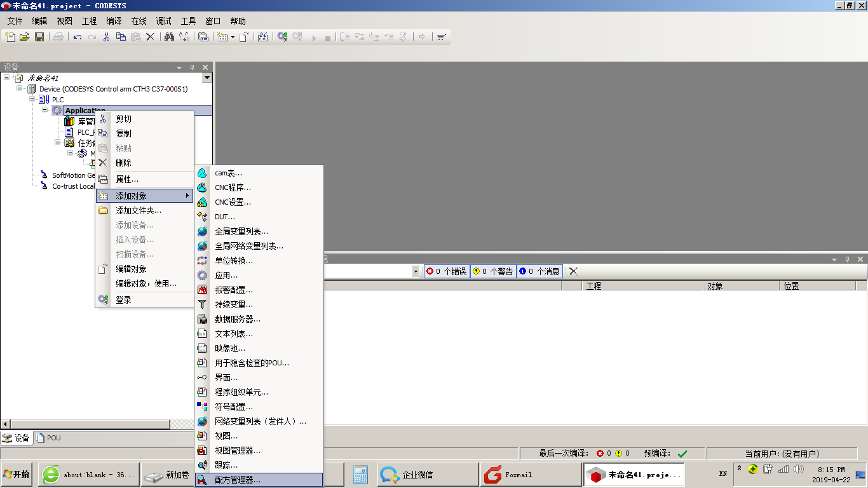Click the Build icon in the toolbar
868x488 pixels.
coord(263,37)
